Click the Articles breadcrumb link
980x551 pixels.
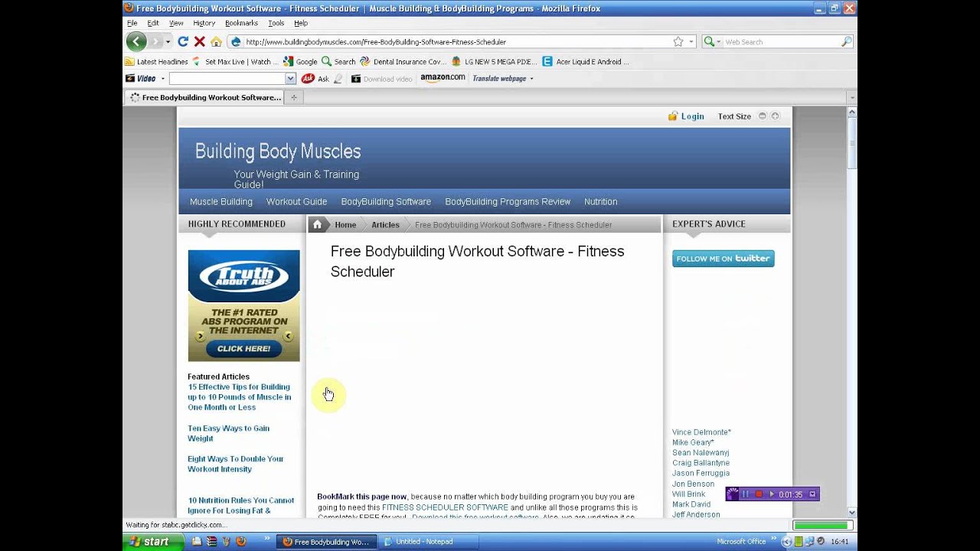point(385,224)
